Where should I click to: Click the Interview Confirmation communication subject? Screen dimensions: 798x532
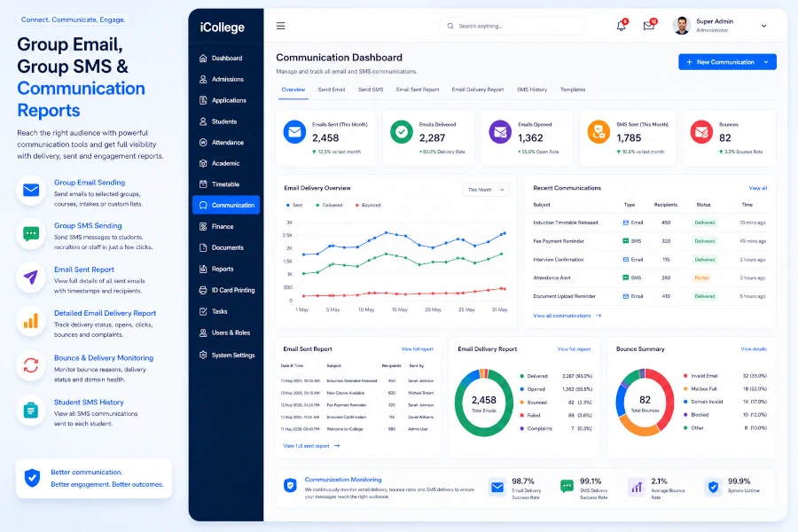559,260
